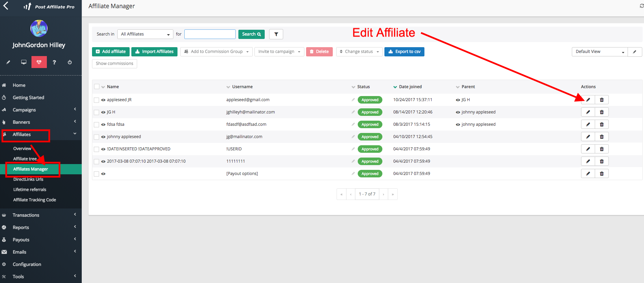The height and width of the screenshot is (283, 644).
Task: Open the Default View dropdown
Action: point(600,52)
